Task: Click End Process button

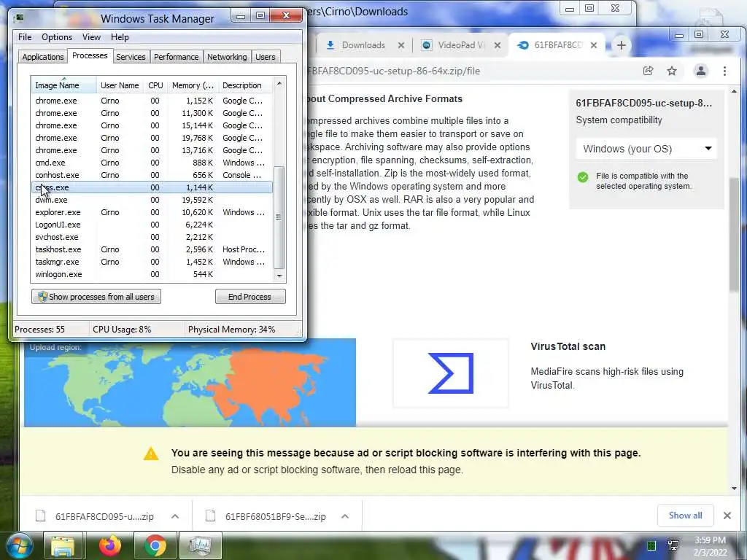Action: point(250,297)
